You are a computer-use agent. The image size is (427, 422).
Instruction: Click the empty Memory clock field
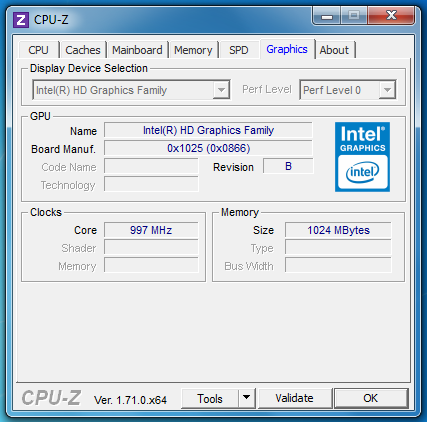151,265
